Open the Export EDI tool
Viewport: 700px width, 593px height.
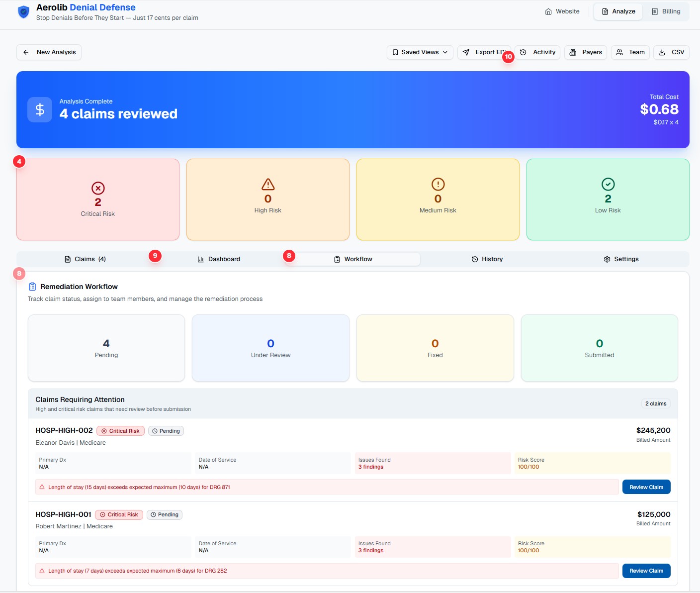485,52
